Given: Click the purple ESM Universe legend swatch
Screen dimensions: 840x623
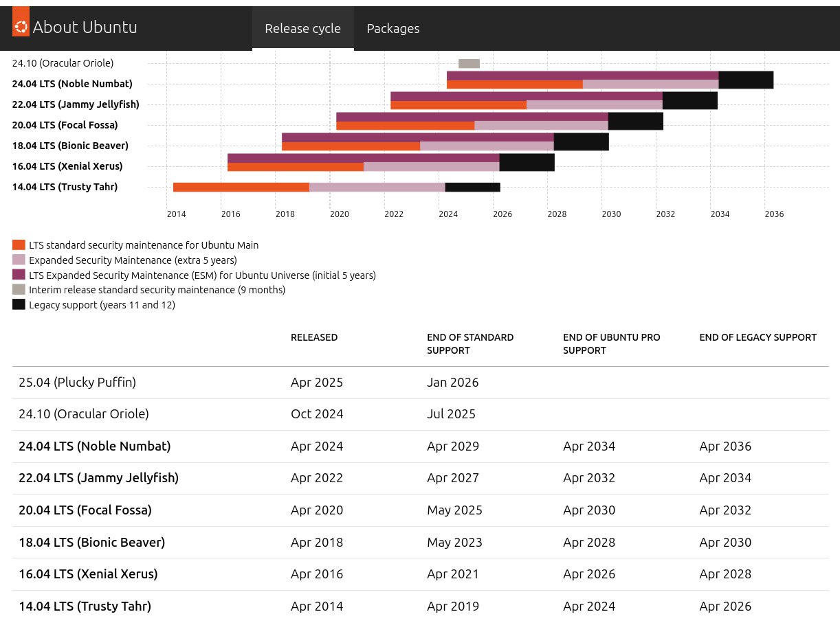Looking at the screenshot, I should (19, 275).
